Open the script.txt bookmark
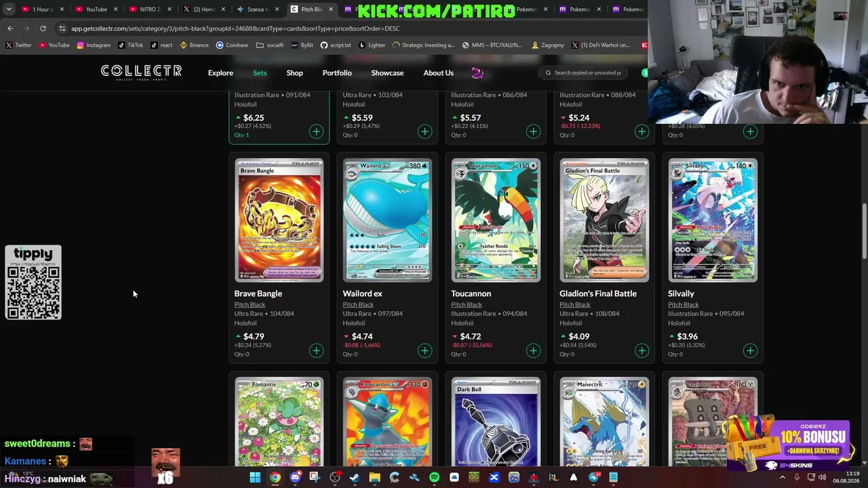The height and width of the screenshot is (488, 868). tap(336, 45)
